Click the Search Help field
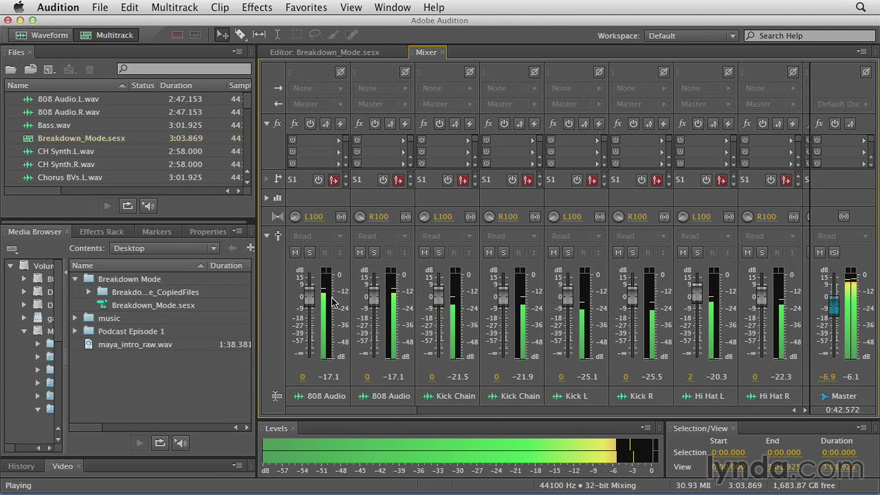 (x=809, y=35)
